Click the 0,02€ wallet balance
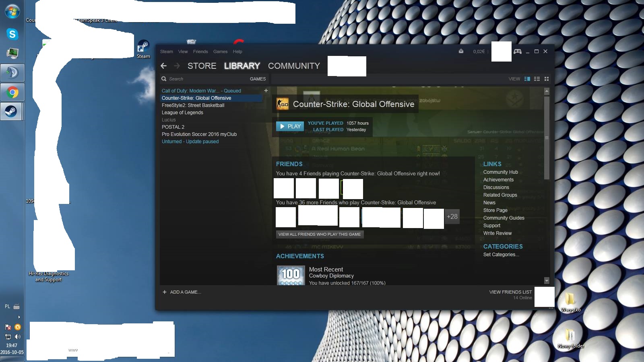Viewport: 644px width, 362px height. tap(479, 51)
